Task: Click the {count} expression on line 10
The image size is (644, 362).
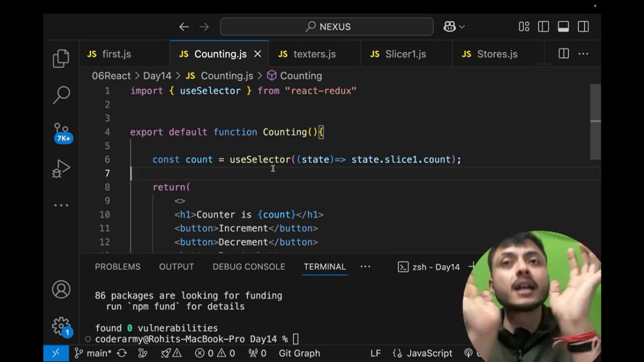Action: pos(276,214)
